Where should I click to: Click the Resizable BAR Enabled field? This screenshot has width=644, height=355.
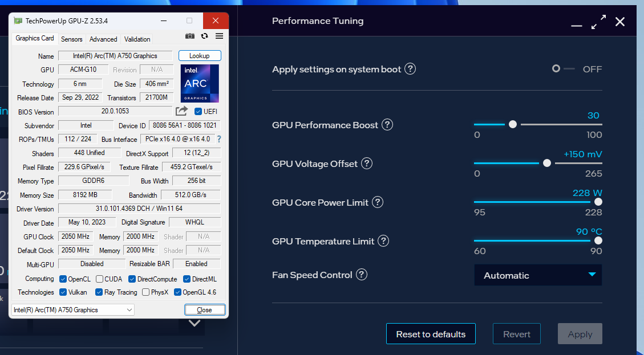tap(196, 263)
